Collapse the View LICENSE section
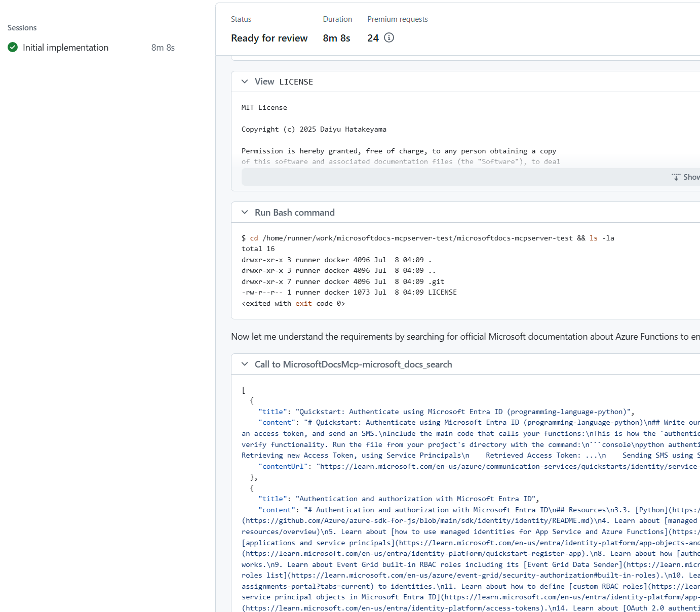 pos(245,81)
